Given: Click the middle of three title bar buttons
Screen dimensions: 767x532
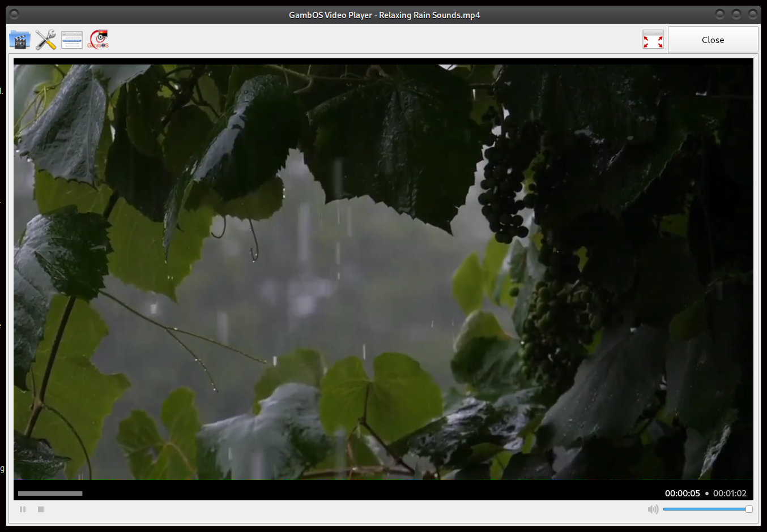Looking at the screenshot, I should click(736, 14).
